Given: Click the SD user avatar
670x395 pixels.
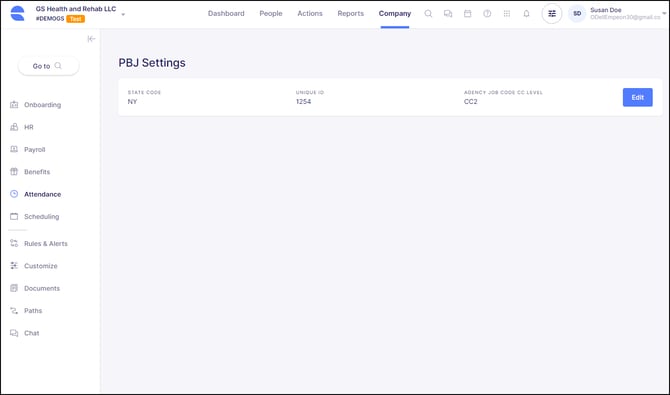Looking at the screenshot, I should pos(577,14).
